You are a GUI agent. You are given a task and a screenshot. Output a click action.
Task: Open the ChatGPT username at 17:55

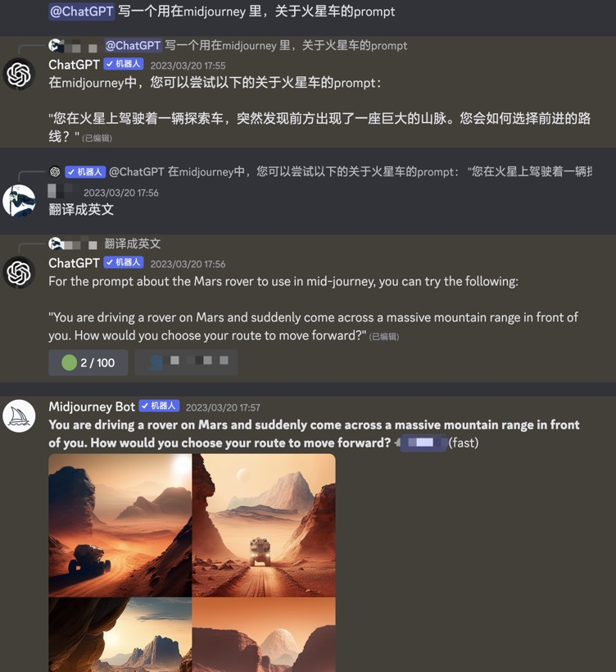[74, 64]
